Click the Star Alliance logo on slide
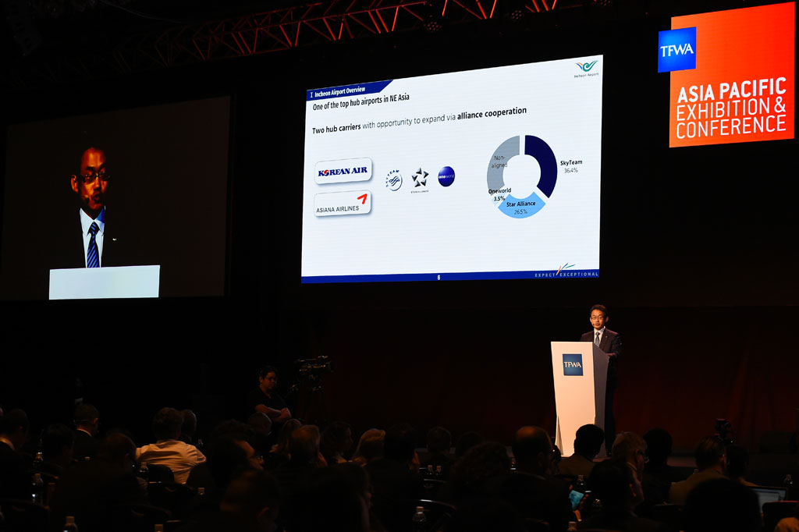This screenshot has width=799, height=532. pos(420,179)
